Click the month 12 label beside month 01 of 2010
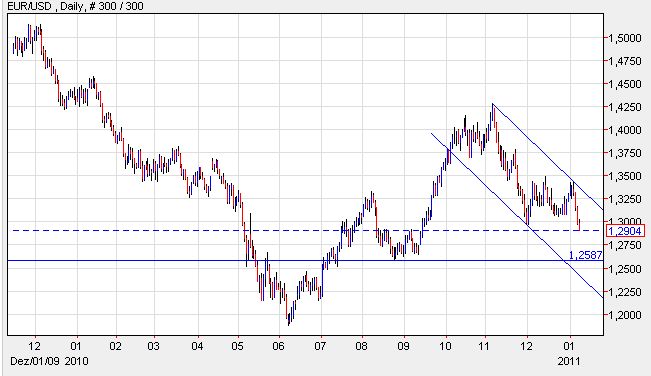The height and width of the screenshot is (376, 651). (34, 346)
